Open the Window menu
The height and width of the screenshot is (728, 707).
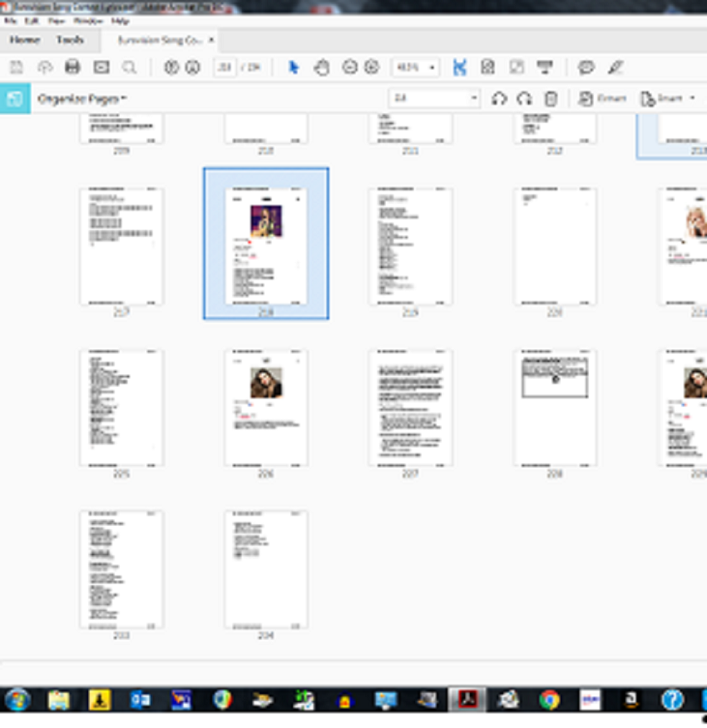tap(88, 21)
